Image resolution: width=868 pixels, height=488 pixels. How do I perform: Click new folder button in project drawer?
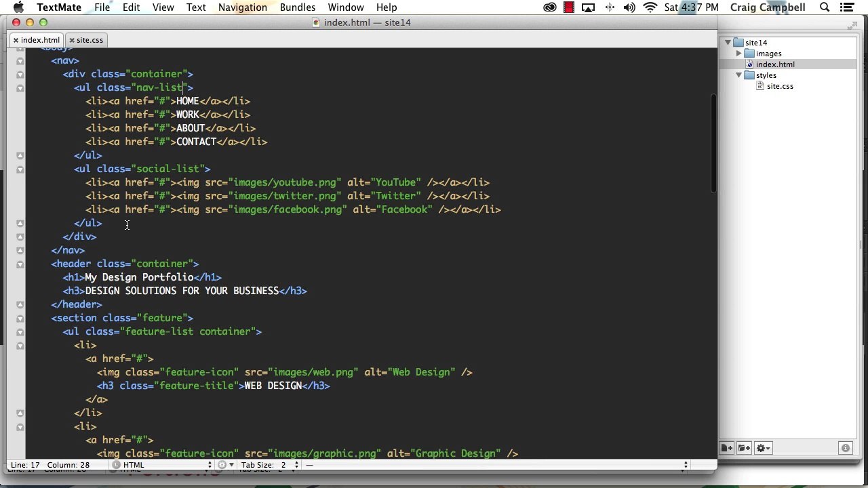(x=744, y=448)
